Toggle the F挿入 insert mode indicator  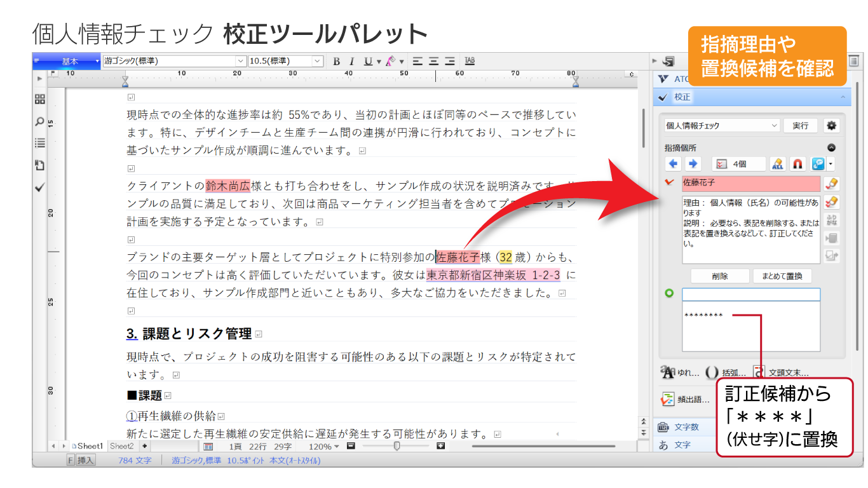pos(81,460)
